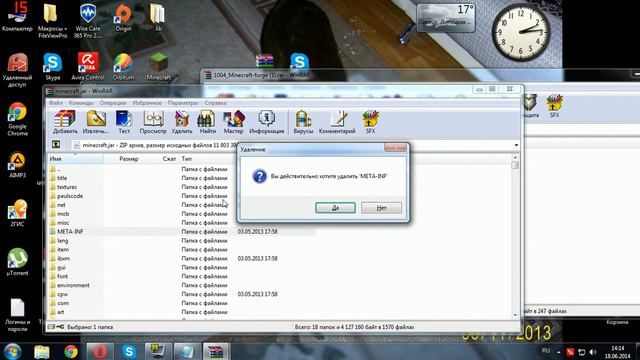Screen dimensions: 640x360
Task: Select the ibxm folder row
Action: pos(181,258)
